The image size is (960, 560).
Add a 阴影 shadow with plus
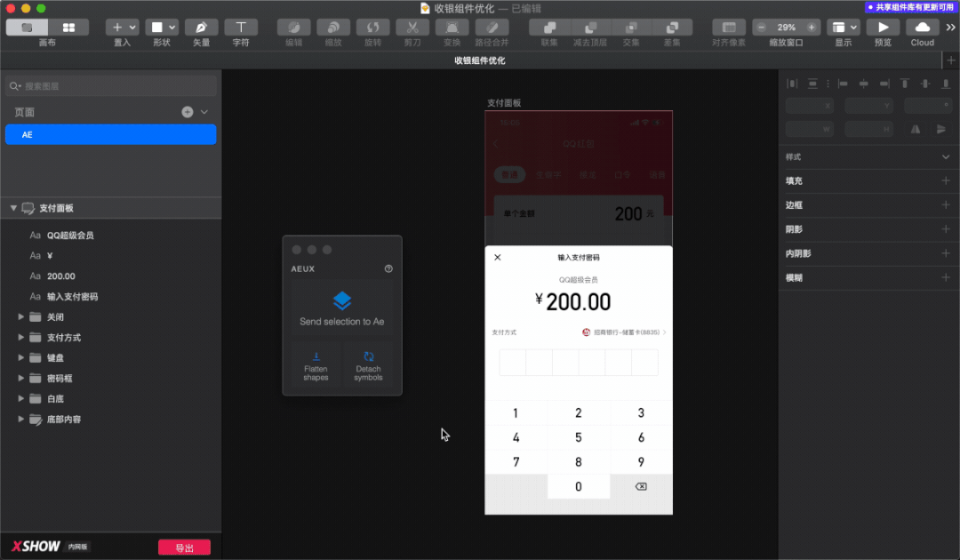click(946, 229)
